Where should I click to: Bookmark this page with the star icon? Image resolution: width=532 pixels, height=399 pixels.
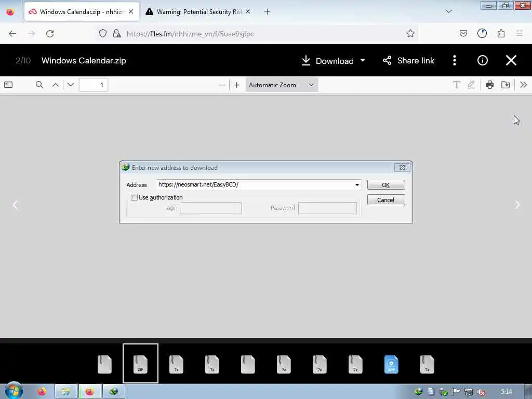coord(410,33)
